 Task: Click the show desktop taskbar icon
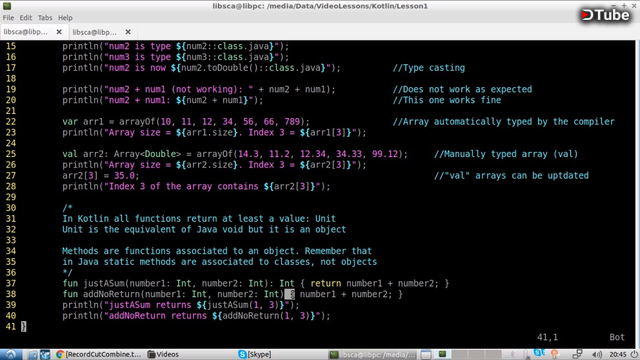coord(45,354)
